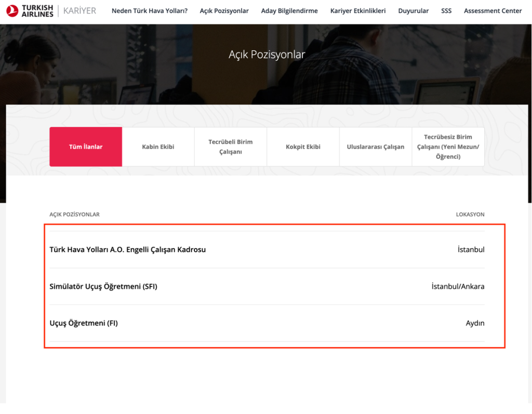This screenshot has height=414, width=532.
Task: Show the Tecrübeli Birim Çalışanı listings tab
Action: [x=231, y=147]
